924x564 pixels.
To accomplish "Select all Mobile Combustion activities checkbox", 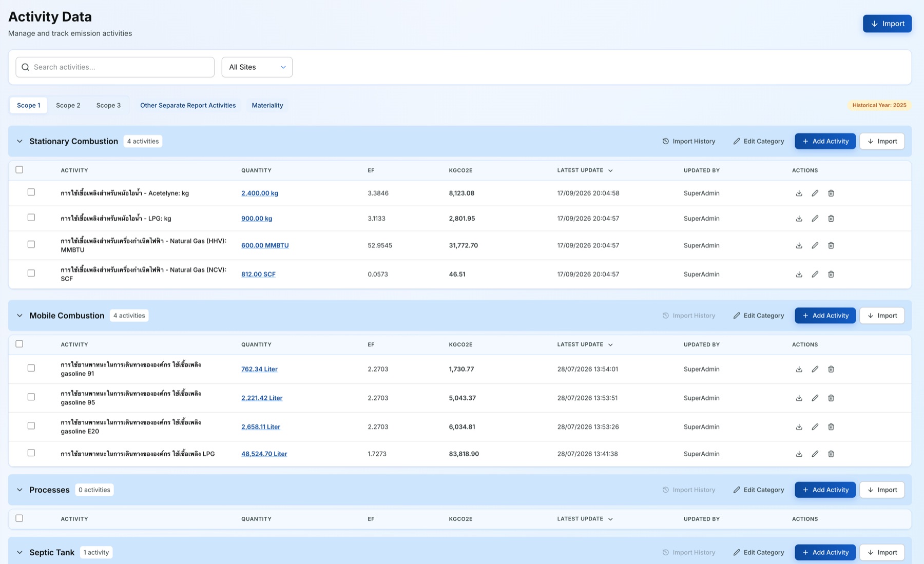I will [x=20, y=344].
